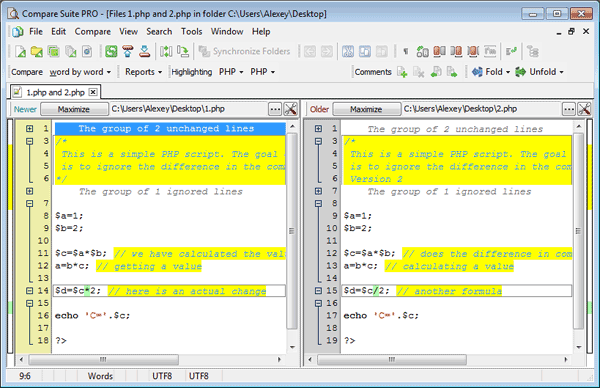This screenshot has height=388, width=600.
Task: Toggle the paragraph marks pilcrow icon
Action: [x=406, y=51]
